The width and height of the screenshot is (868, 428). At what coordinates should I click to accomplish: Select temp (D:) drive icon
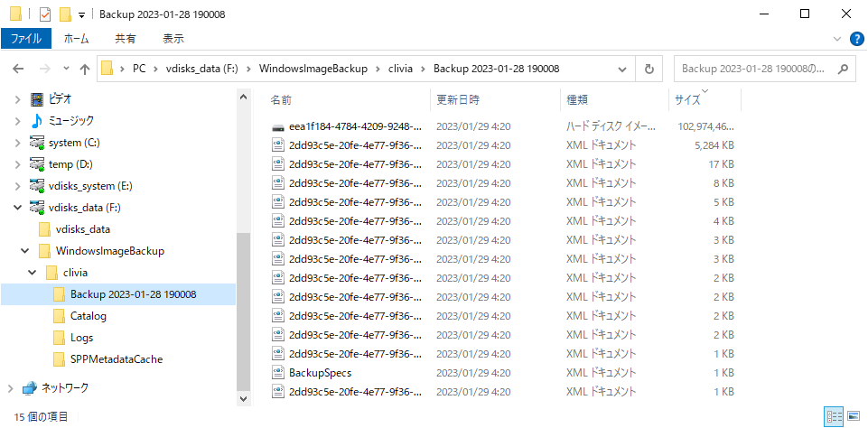[37, 164]
